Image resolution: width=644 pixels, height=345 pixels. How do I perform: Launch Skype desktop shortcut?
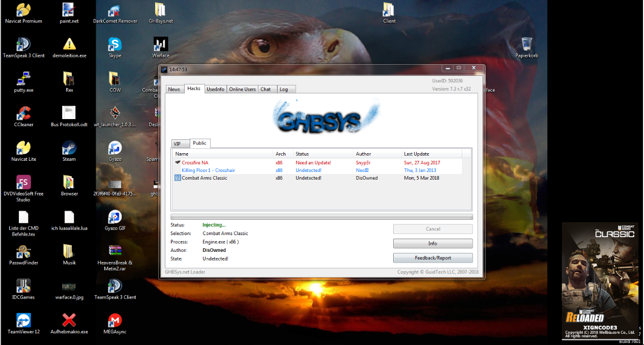tap(115, 48)
